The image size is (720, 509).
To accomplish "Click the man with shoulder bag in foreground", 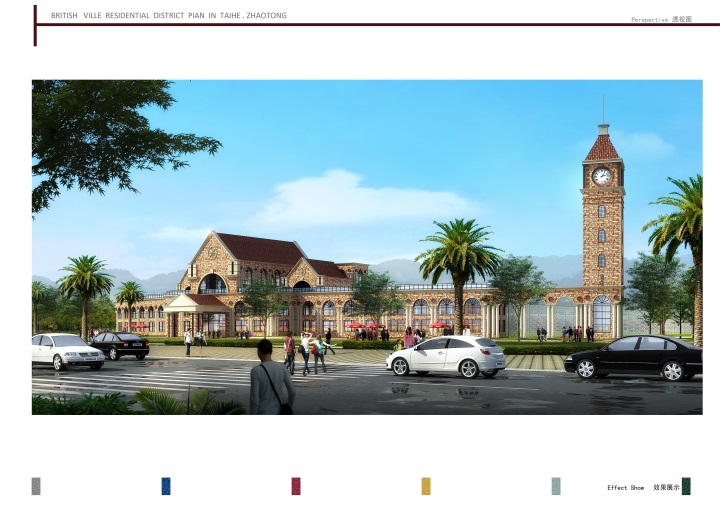I will coord(269,382).
